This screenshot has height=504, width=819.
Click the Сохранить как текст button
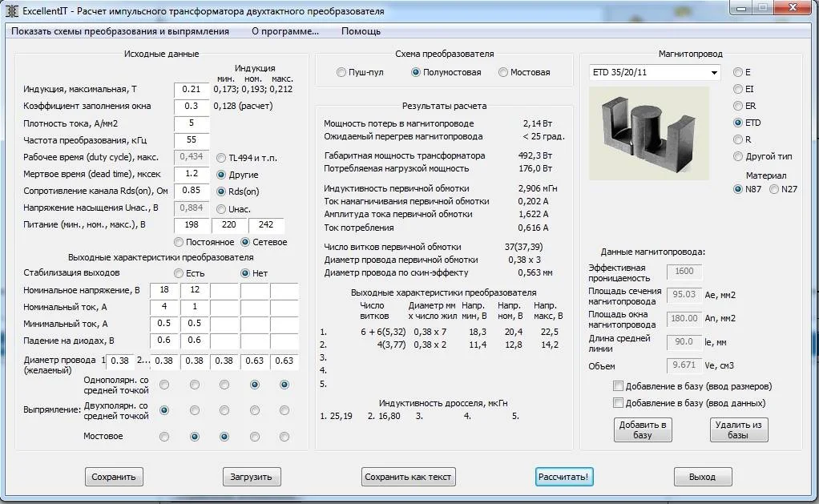[409, 477]
